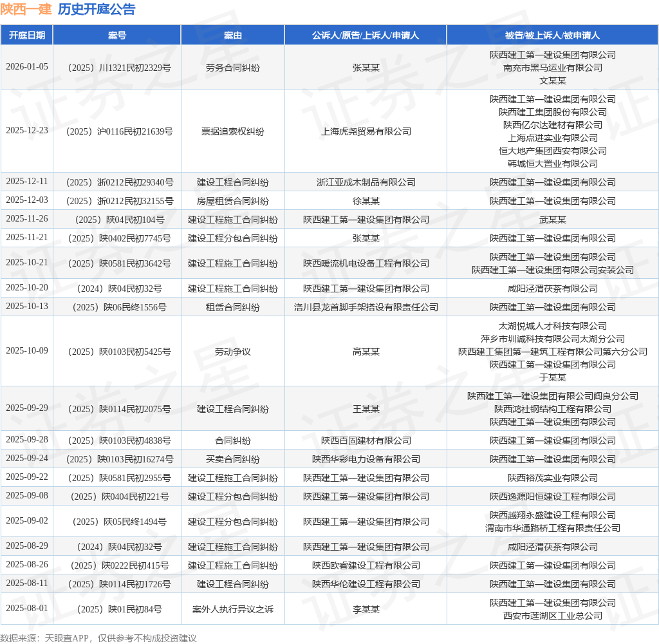Image resolution: width=659 pixels, height=644 pixels.
Task: Click plaintiff 陕西华伦建设工程有限公司
Action: [x=366, y=584]
